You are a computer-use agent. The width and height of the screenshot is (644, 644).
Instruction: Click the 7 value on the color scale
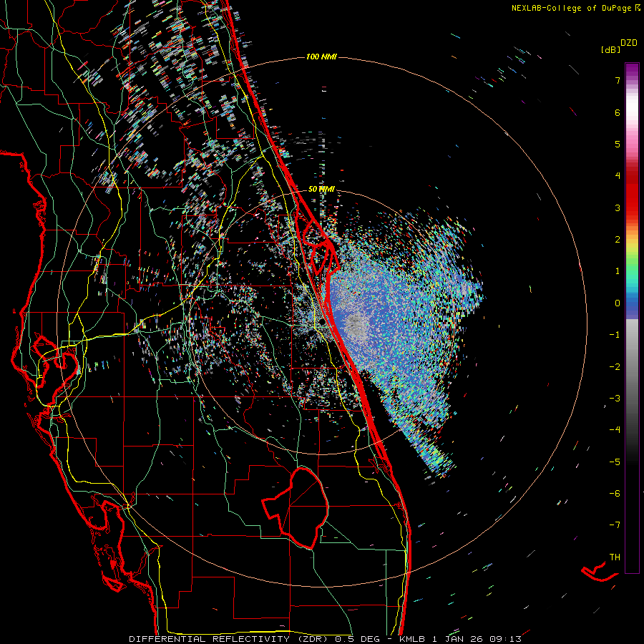(x=618, y=80)
